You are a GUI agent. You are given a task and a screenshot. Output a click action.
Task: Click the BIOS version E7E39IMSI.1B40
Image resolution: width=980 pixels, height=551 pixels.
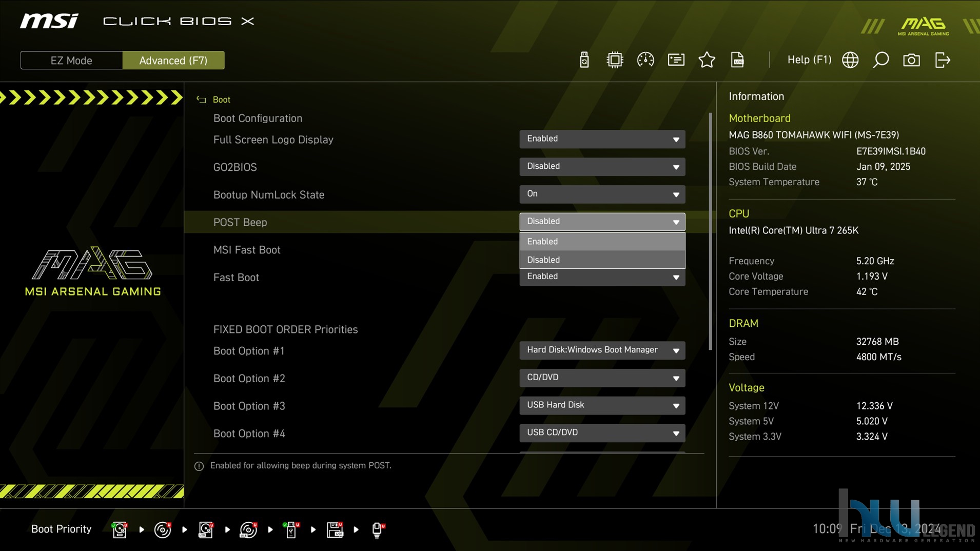(x=891, y=151)
